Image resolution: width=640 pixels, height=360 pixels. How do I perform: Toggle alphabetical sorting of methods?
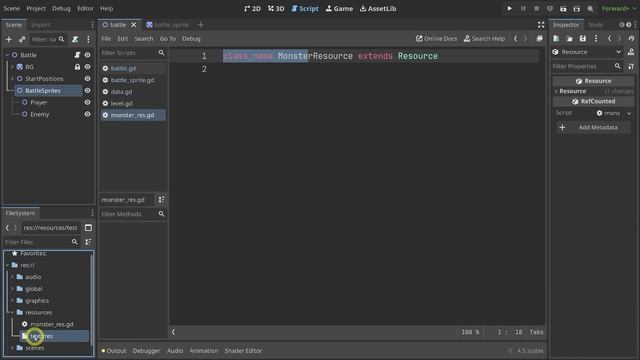tap(162, 200)
